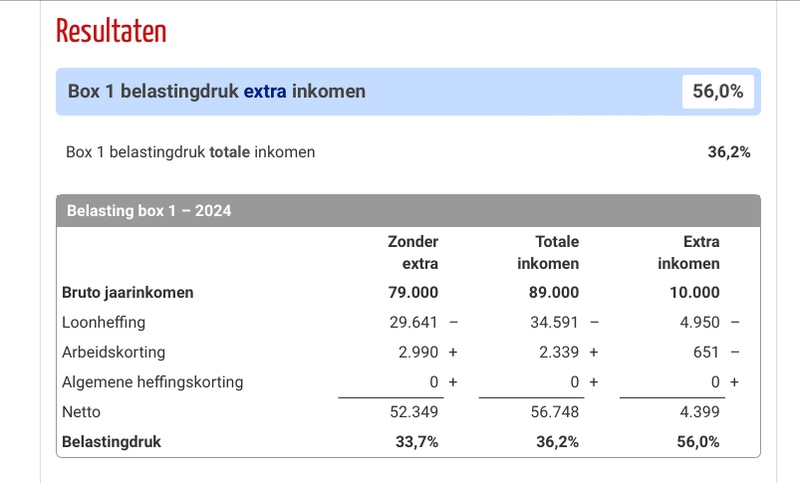Select the Totale inkomen column header
The image size is (800, 483).
pos(548,253)
